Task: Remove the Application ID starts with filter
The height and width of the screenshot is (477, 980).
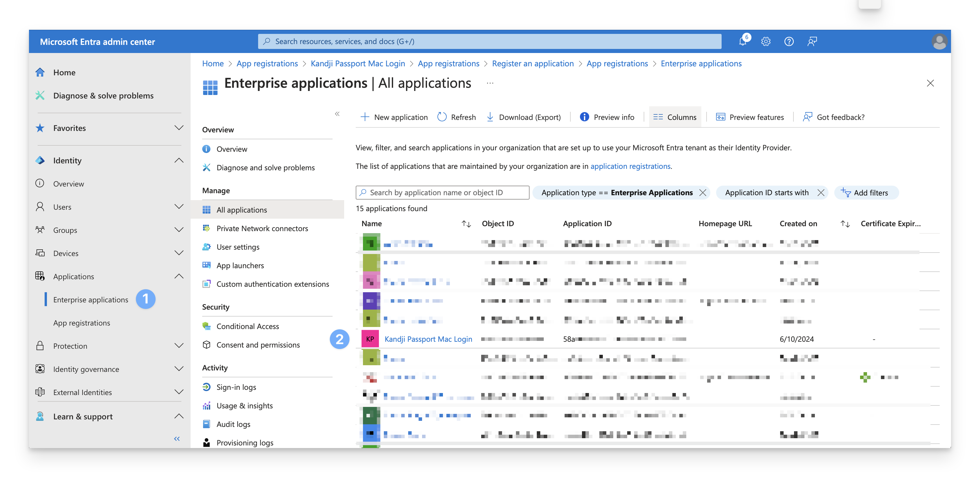Action: (x=821, y=193)
